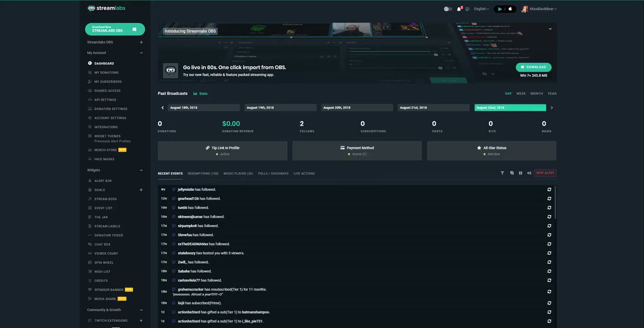Open API Settings page
The width and height of the screenshot is (644, 328).
(x=102, y=100)
